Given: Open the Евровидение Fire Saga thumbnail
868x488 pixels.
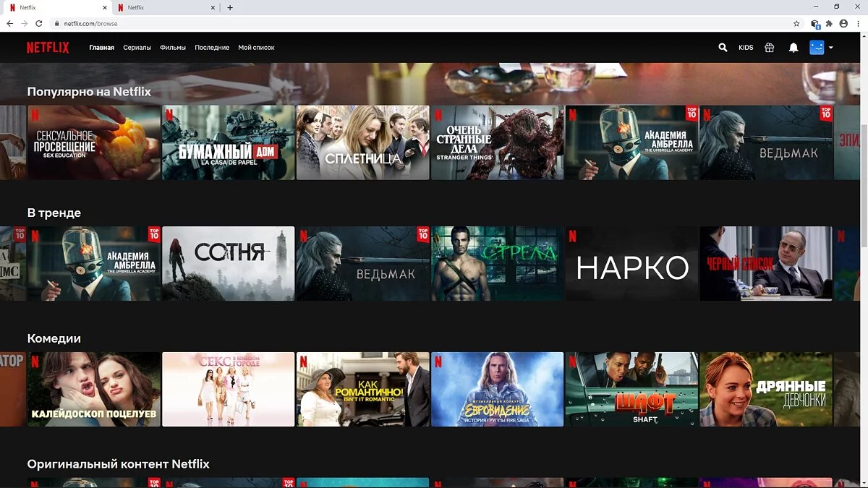Looking at the screenshot, I should 498,389.
